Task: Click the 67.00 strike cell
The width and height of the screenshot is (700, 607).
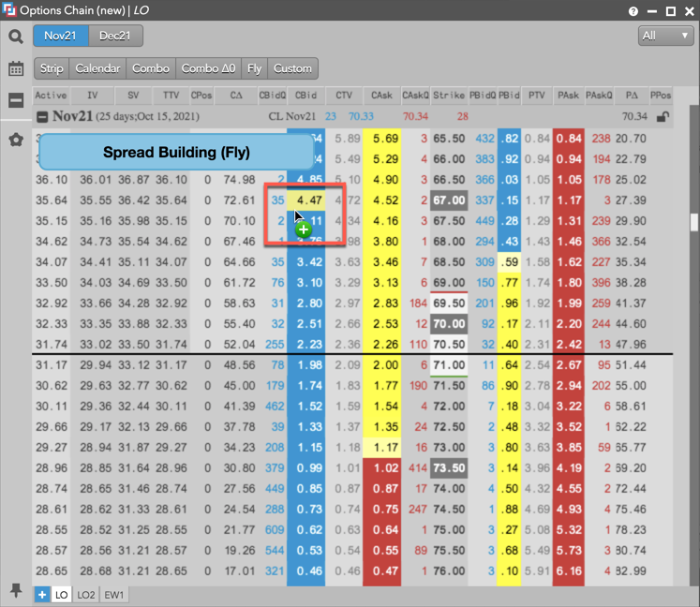Action: click(x=450, y=200)
